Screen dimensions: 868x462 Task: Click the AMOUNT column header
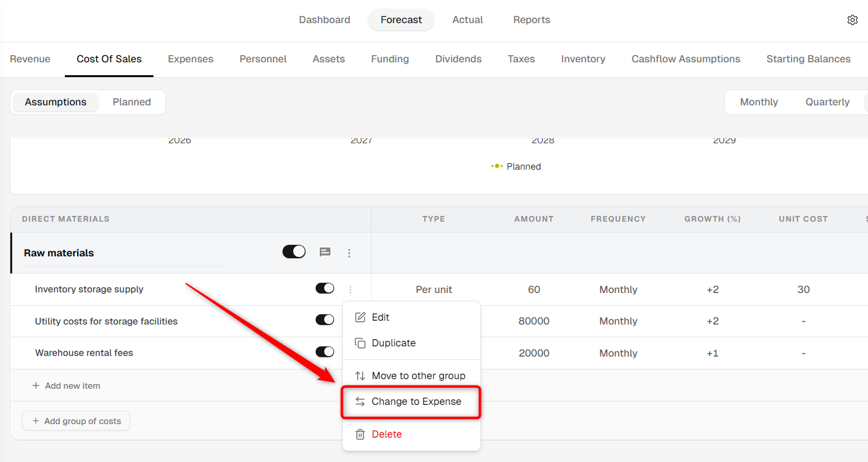pos(534,219)
